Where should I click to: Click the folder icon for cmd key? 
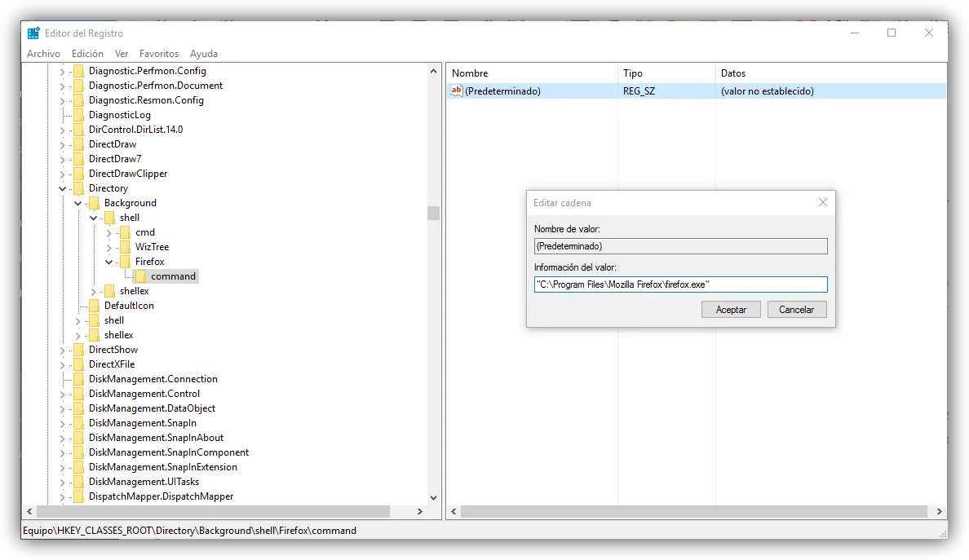coord(125,232)
